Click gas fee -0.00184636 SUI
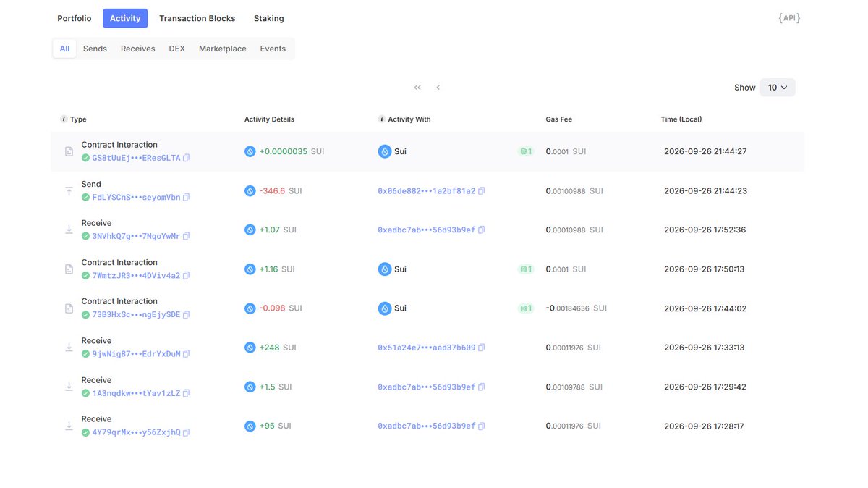Viewport: 868px width, 488px height. 576,308
